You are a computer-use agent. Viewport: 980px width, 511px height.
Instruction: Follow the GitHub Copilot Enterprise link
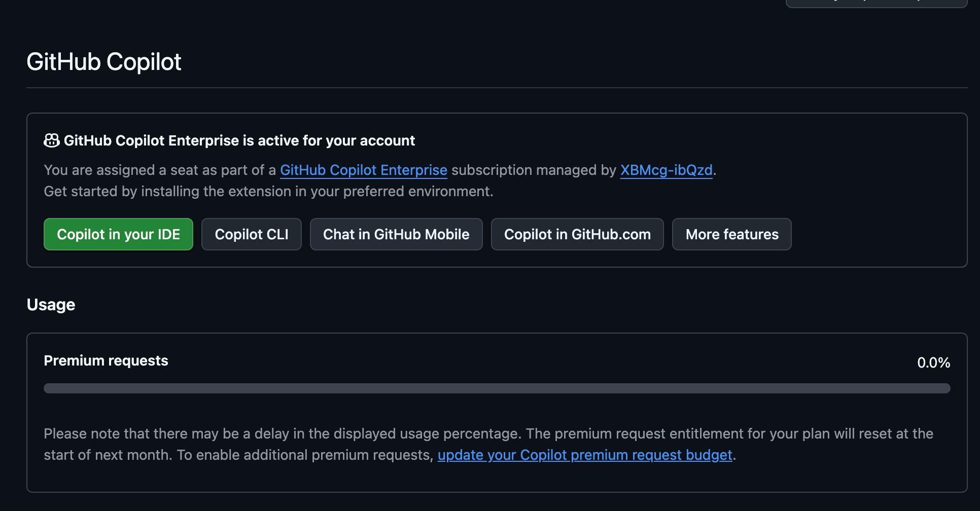tap(363, 170)
